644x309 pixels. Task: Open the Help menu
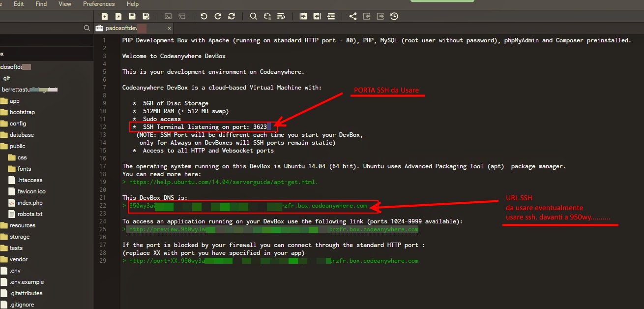click(133, 3)
